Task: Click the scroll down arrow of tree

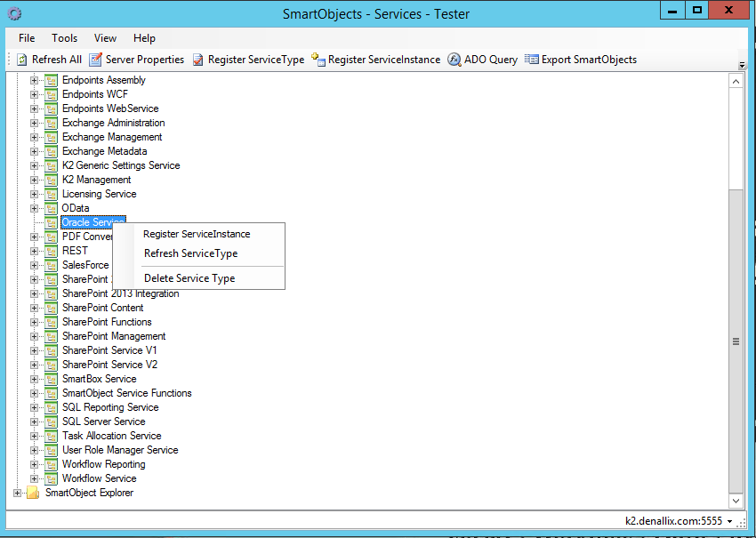Action: 736,501
